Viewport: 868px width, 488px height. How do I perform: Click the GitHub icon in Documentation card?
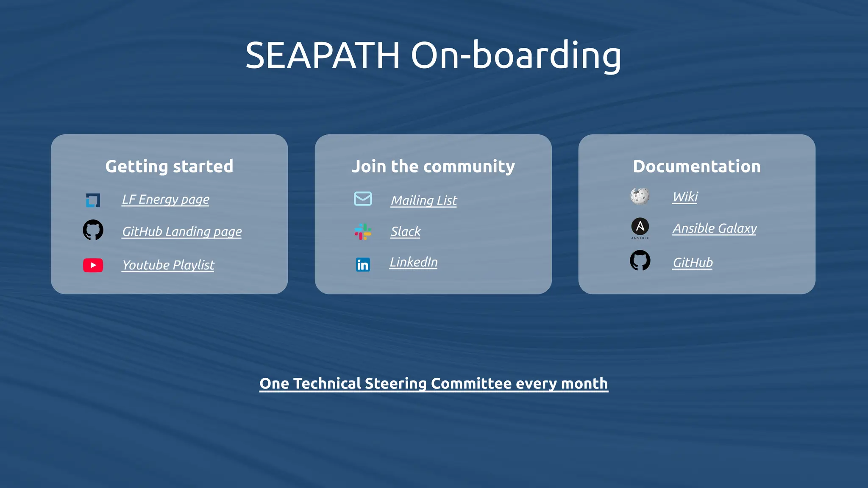640,260
